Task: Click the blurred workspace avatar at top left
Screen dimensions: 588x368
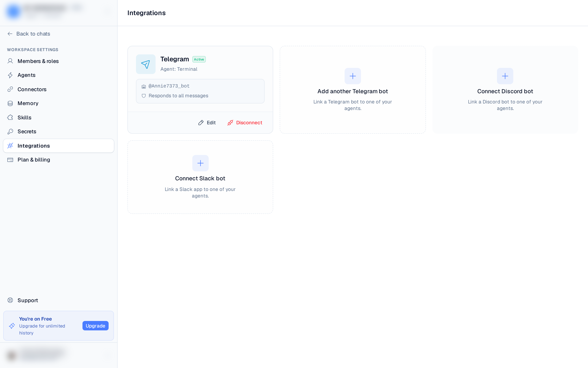Action: (13, 11)
